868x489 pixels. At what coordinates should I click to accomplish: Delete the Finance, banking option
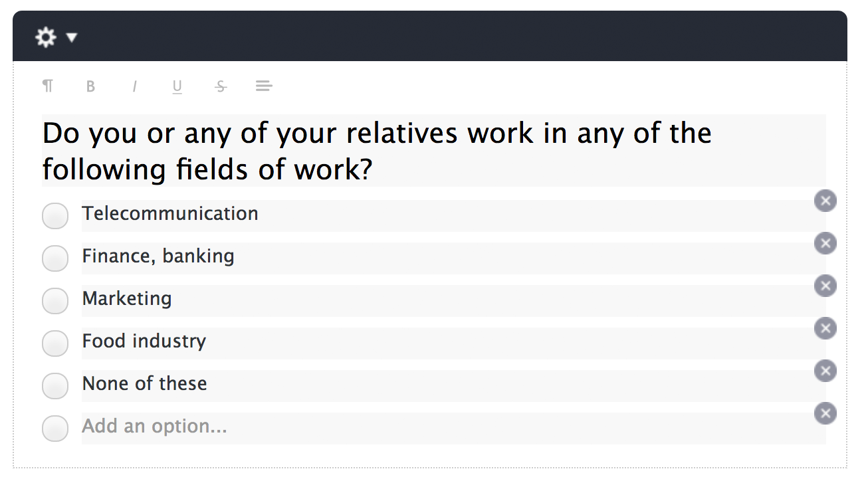click(x=825, y=243)
